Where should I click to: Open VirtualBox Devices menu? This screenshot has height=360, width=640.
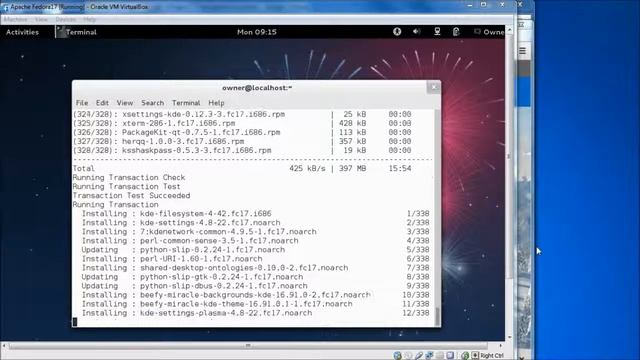tap(65, 19)
